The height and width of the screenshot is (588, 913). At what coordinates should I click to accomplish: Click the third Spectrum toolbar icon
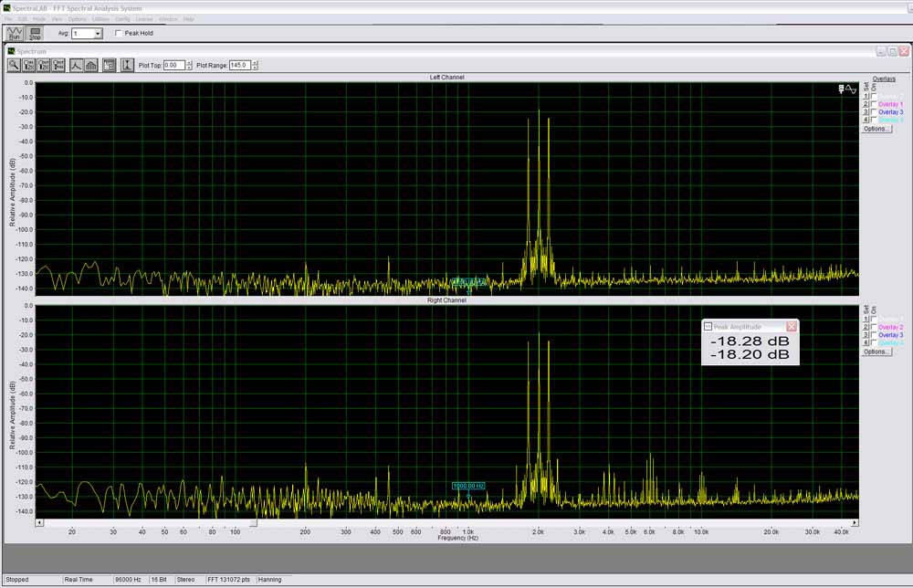(x=44, y=65)
